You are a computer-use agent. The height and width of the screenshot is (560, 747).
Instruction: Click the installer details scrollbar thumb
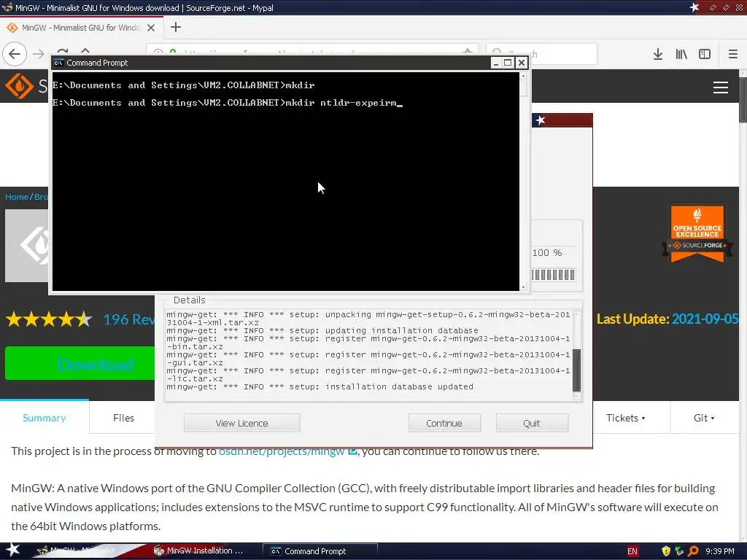pos(576,370)
